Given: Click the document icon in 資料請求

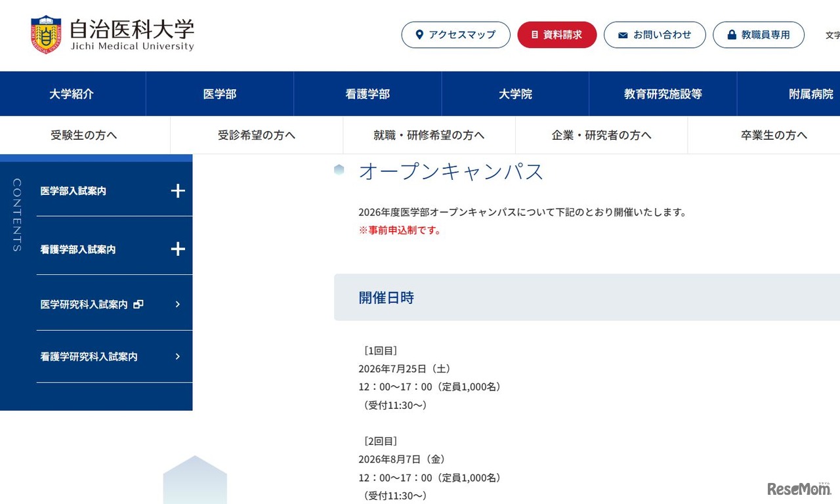Looking at the screenshot, I should (x=534, y=35).
